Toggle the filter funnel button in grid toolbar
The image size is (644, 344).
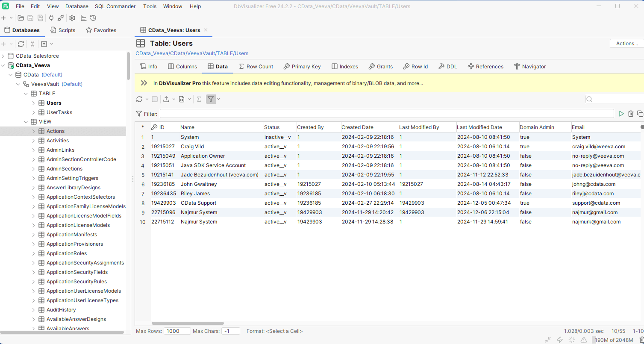pyautogui.click(x=211, y=99)
